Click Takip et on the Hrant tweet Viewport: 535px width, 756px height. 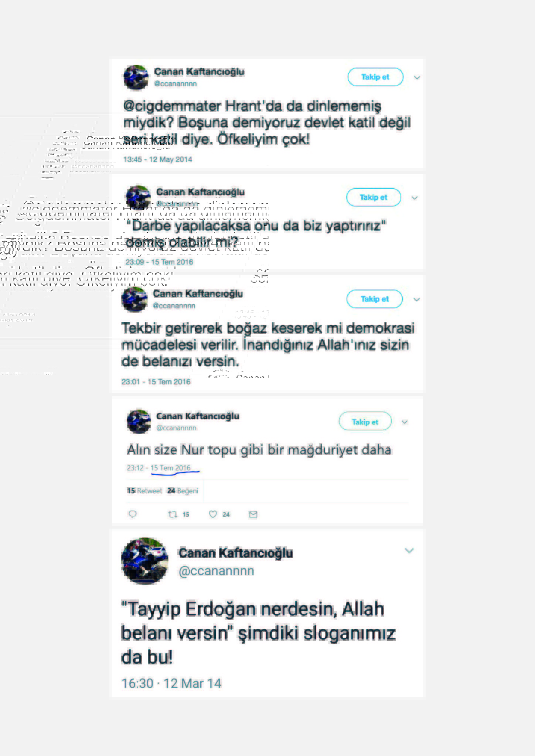(x=375, y=77)
